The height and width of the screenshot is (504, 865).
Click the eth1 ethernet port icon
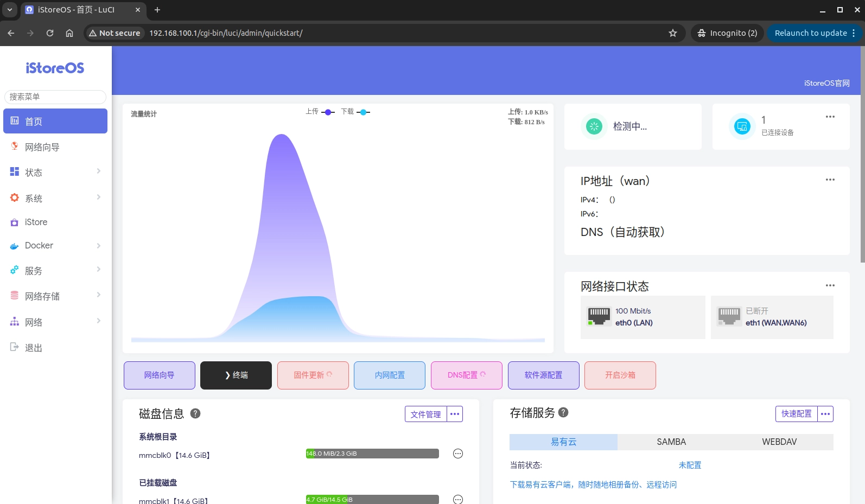(x=729, y=316)
